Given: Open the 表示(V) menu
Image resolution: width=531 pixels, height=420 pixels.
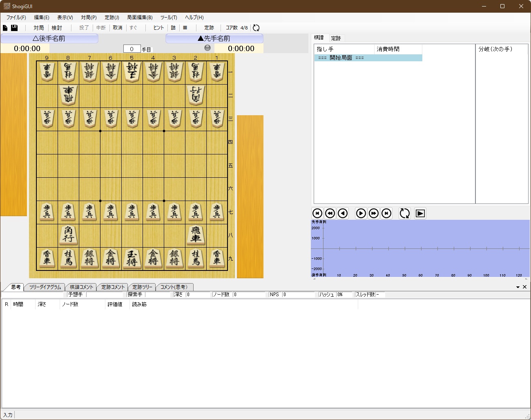Looking at the screenshot, I should pyautogui.click(x=65, y=18).
